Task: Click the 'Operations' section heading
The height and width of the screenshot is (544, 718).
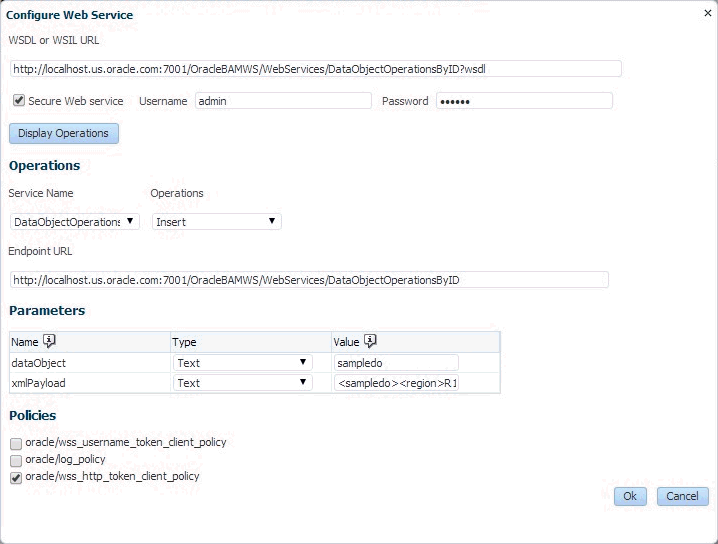Action: point(44,165)
